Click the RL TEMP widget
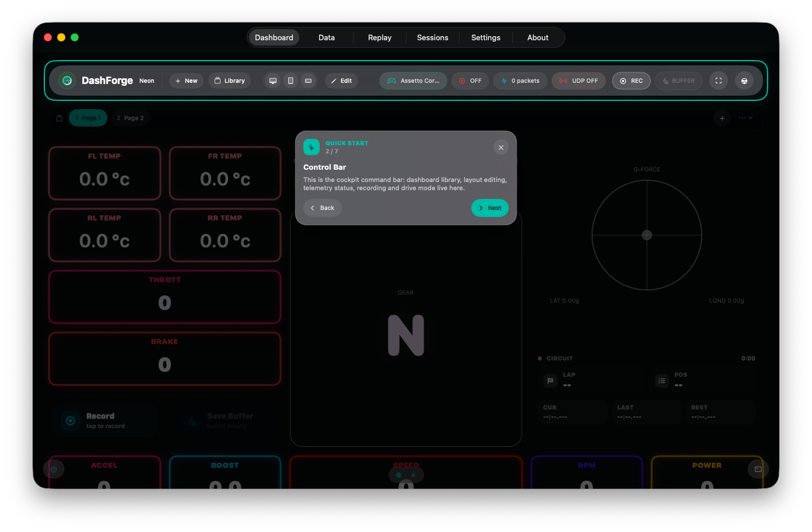Image resolution: width=812 pixels, height=532 pixels. point(104,235)
